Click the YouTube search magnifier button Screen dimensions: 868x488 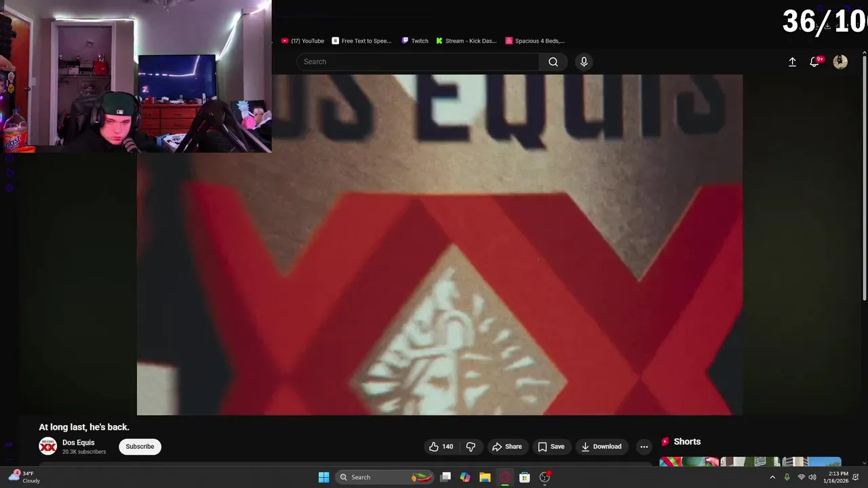[553, 62]
